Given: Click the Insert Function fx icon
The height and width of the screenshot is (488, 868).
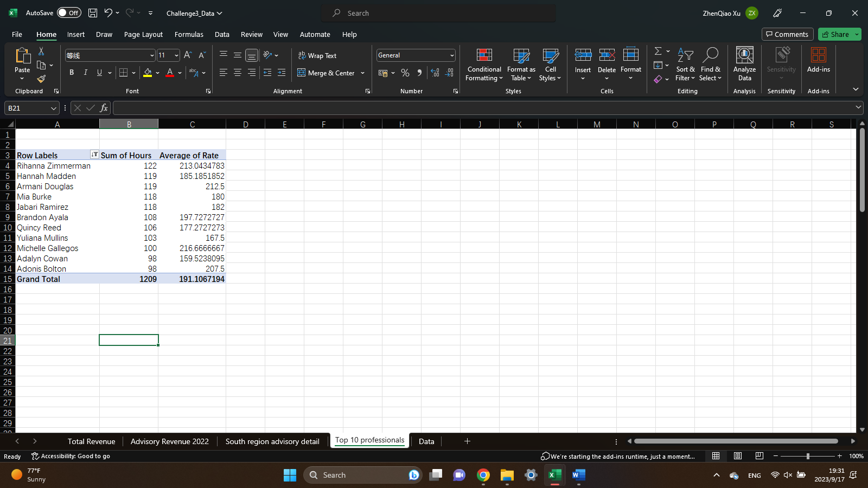Looking at the screenshot, I should pos(104,108).
